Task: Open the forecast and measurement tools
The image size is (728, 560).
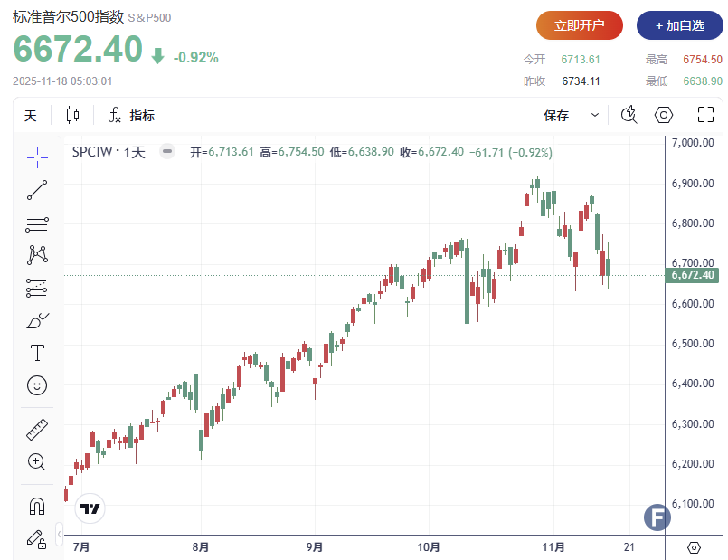Action: click(x=37, y=288)
